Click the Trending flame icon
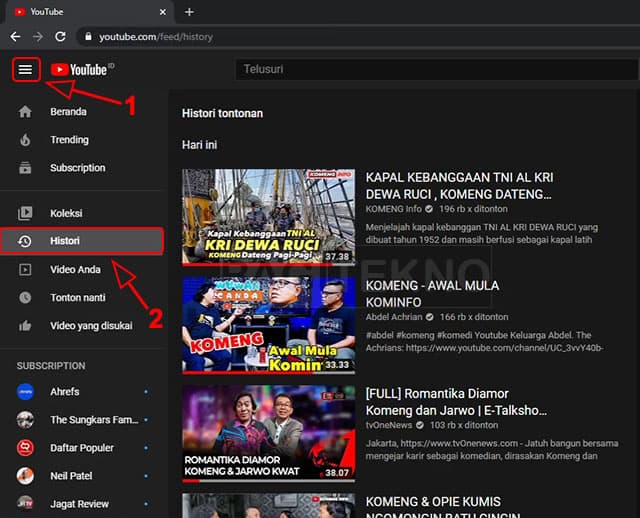 point(25,140)
